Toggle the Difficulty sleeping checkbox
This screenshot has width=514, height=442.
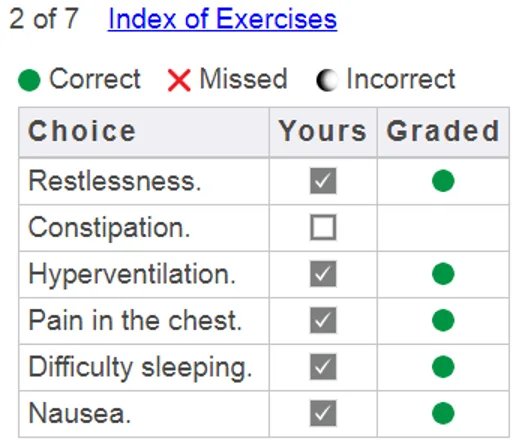pyautogui.click(x=323, y=367)
